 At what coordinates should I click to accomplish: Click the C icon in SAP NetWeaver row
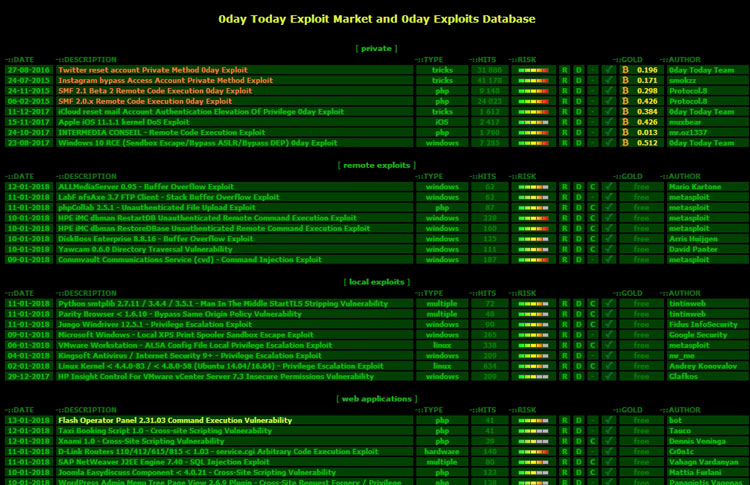tap(593, 462)
